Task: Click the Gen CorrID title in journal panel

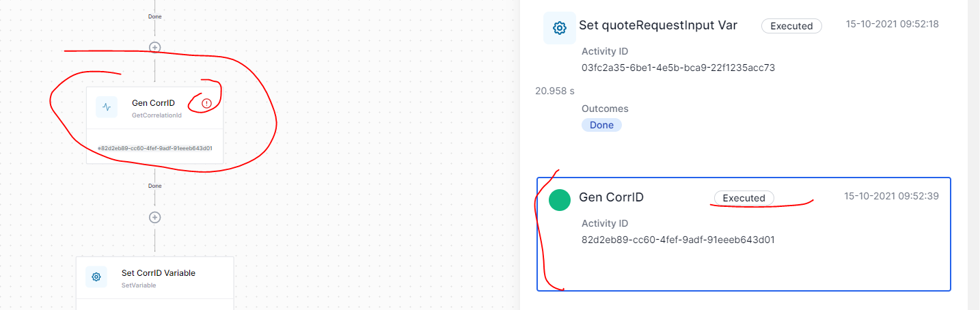Action: (x=611, y=197)
